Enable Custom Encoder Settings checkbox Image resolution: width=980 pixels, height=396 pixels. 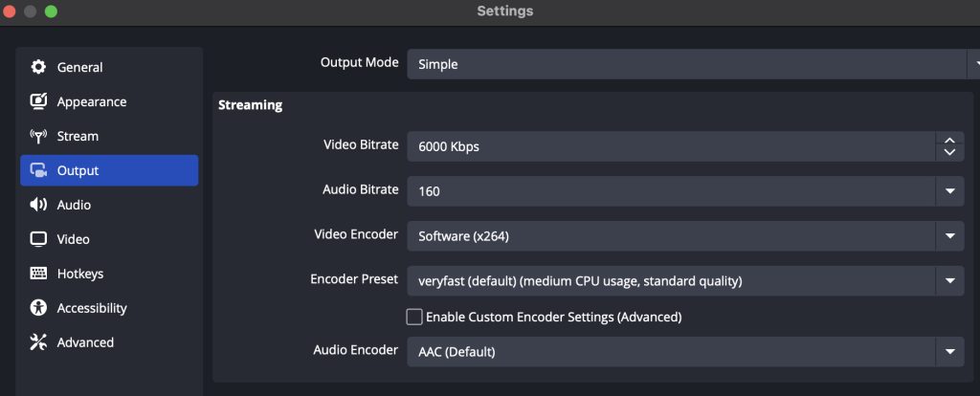click(414, 318)
